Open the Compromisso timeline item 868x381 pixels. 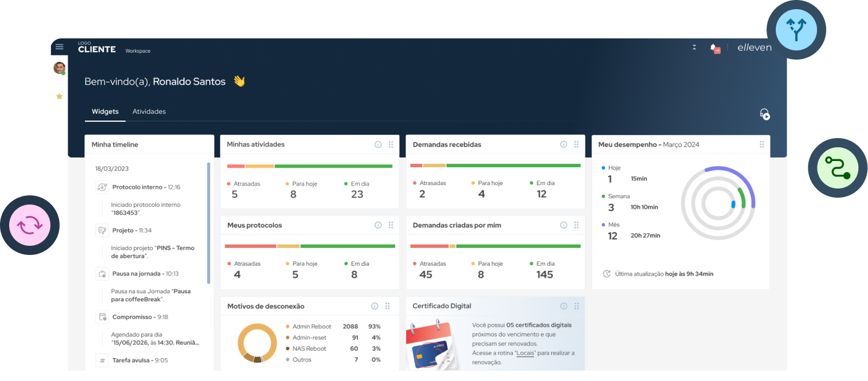click(140, 317)
